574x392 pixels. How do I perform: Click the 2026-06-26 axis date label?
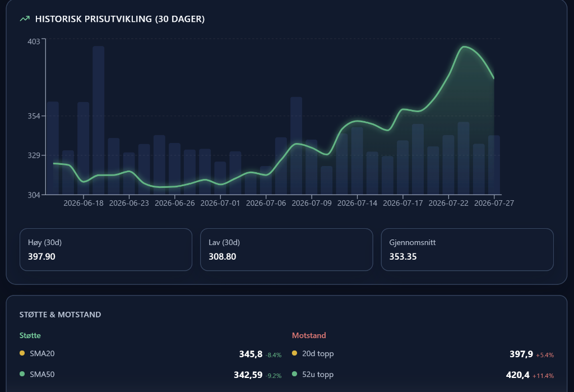(x=175, y=204)
